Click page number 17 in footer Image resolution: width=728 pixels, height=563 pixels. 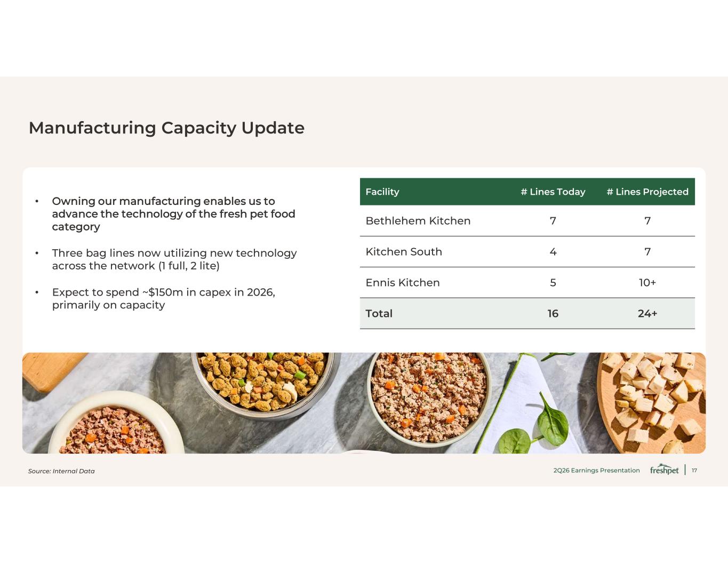[x=694, y=470]
